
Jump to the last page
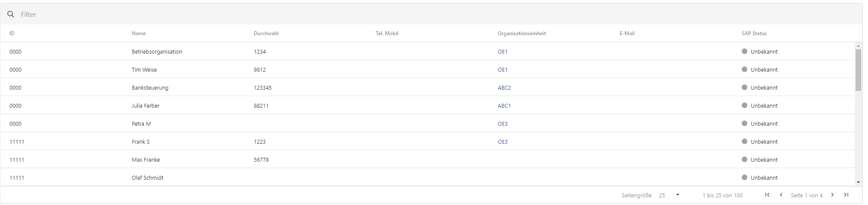click(x=846, y=195)
